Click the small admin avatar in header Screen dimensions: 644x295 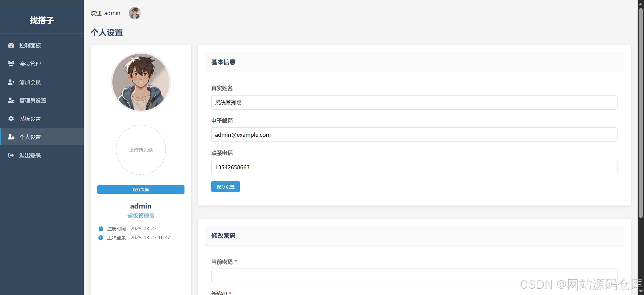[x=135, y=13]
